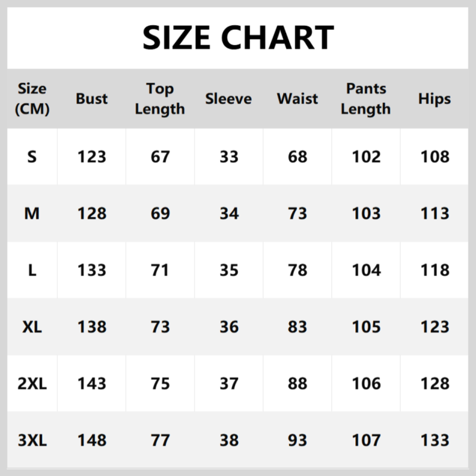Click the Top Length column header
476x476 pixels.
(160, 99)
